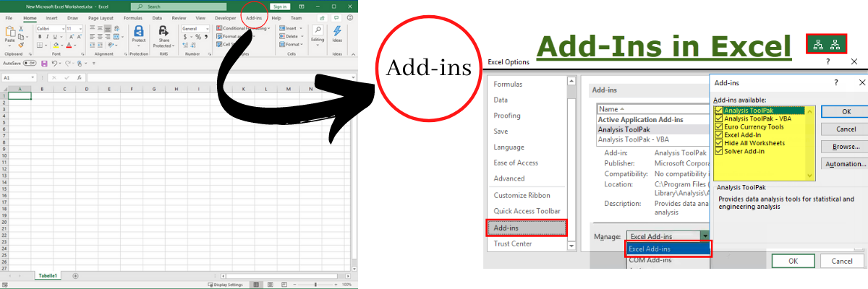Image resolution: width=868 pixels, height=289 pixels.
Task: Open the Calibri font name dropdown
Action: tap(61, 28)
